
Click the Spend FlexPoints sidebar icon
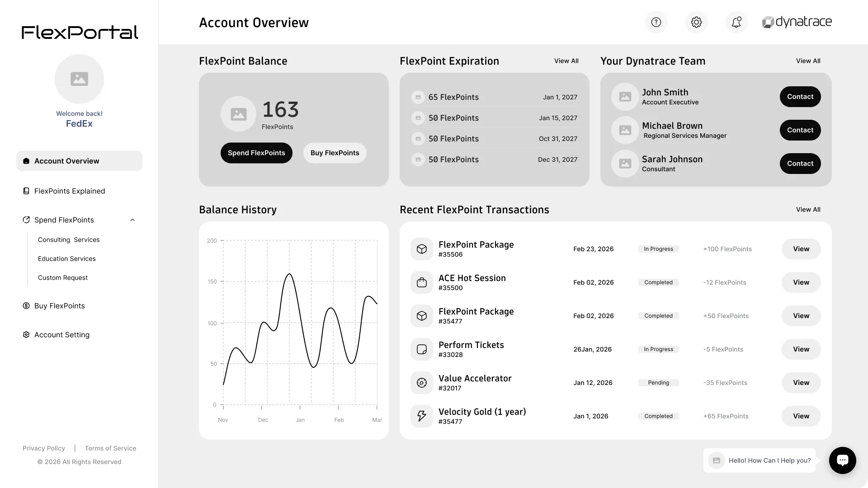[x=26, y=220]
